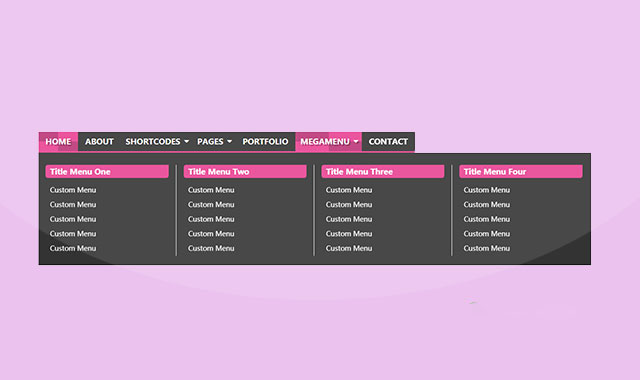Image resolution: width=640 pixels, height=380 pixels.
Task: Open first Custom Menu under Title Menu Four
Action: point(487,190)
